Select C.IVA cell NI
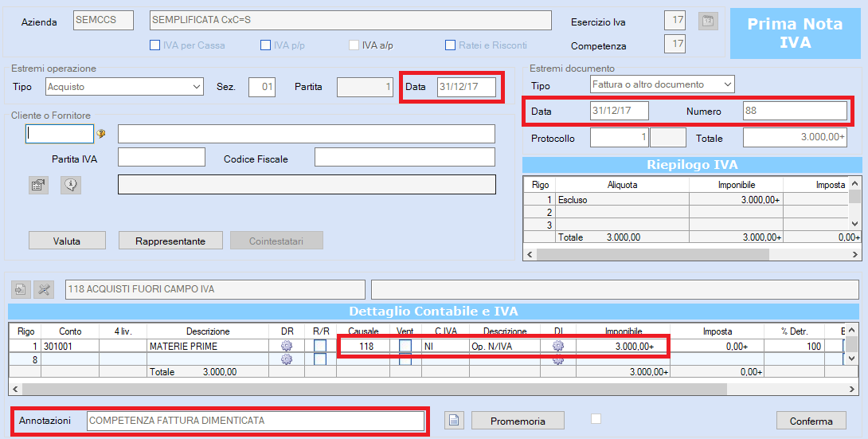 [x=445, y=346]
